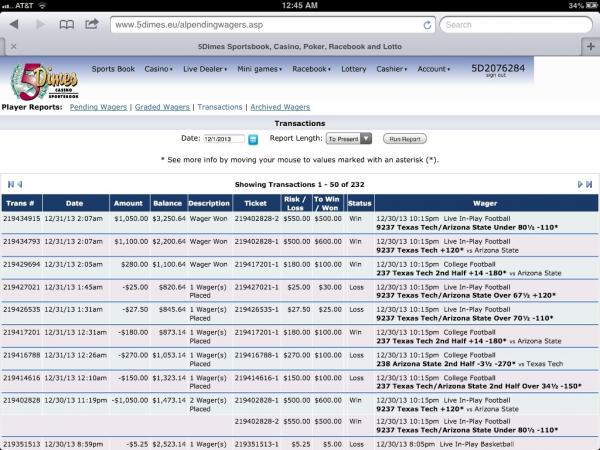Expand the Casino menu

[157, 70]
